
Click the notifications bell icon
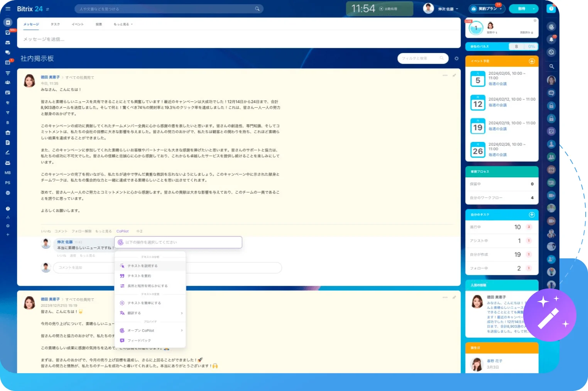click(x=551, y=39)
